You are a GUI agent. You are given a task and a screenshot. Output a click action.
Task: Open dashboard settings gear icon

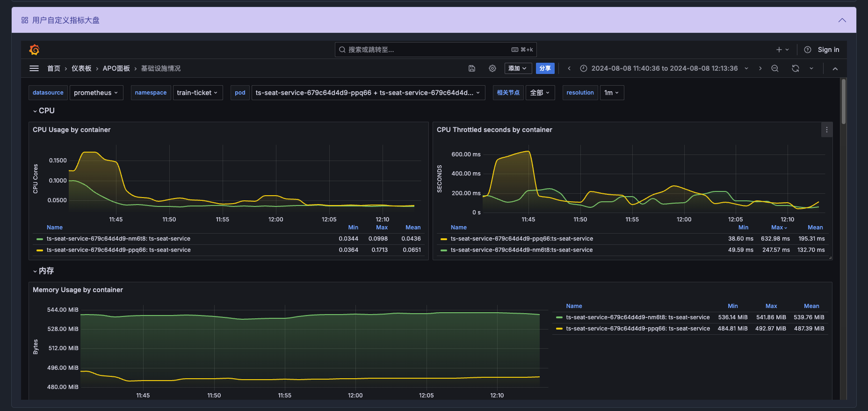click(492, 68)
